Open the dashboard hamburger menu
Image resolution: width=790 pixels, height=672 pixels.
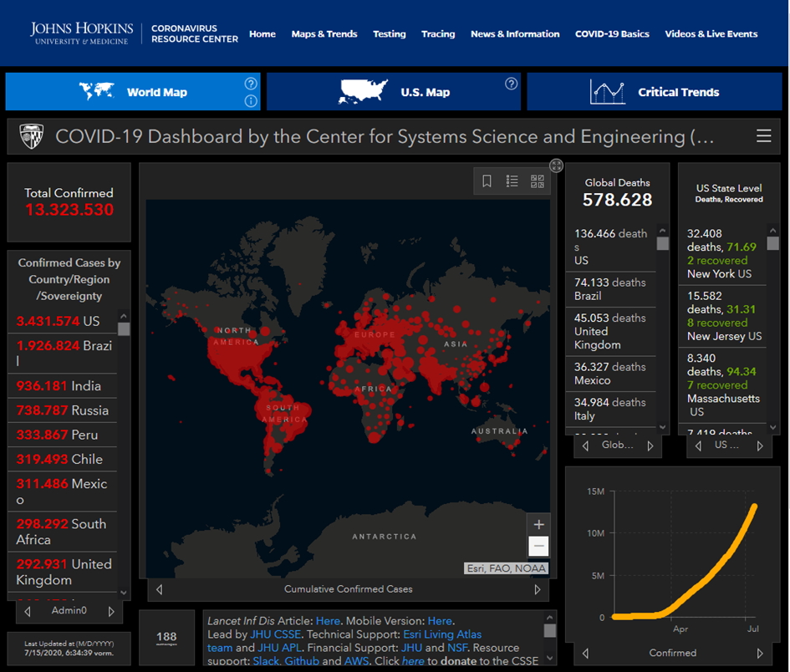764,135
